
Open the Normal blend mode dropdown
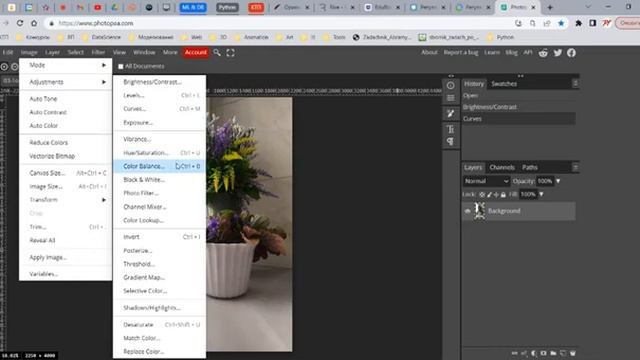click(x=486, y=181)
